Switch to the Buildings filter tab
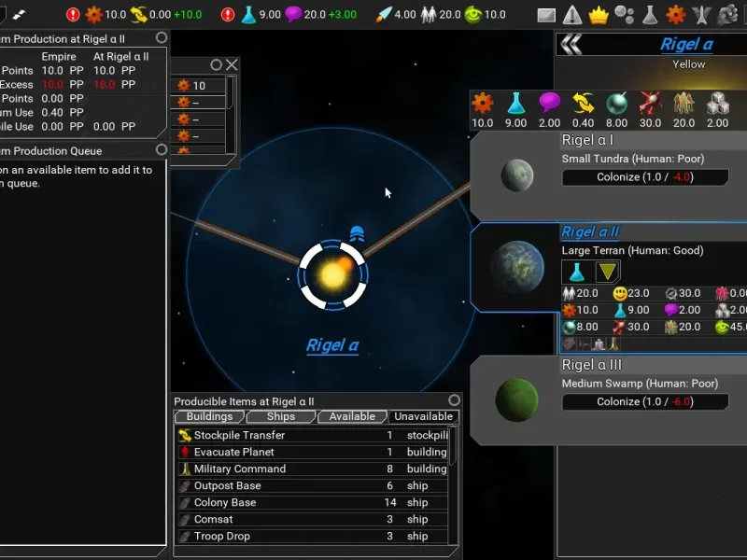 (x=209, y=416)
